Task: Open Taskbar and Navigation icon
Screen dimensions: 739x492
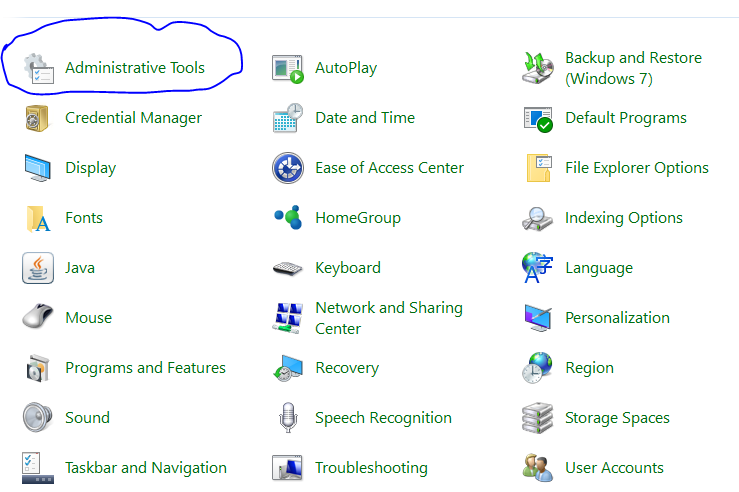Action: coord(38,468)
